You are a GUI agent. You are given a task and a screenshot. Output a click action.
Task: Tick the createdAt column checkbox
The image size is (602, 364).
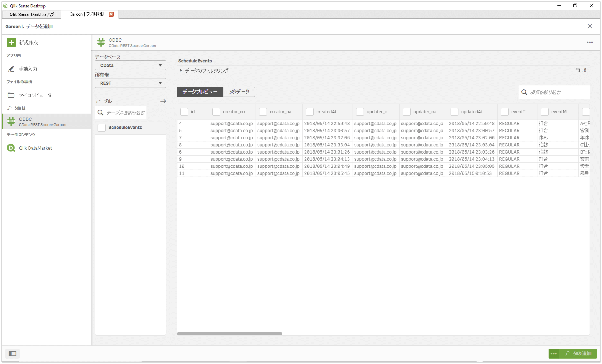point(310,112)
